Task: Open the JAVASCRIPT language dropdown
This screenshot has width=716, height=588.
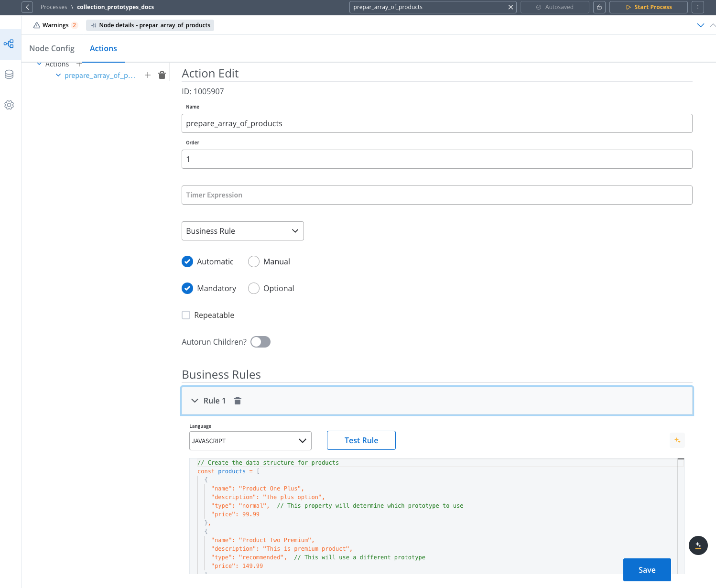Action: [x=250, y=441]
